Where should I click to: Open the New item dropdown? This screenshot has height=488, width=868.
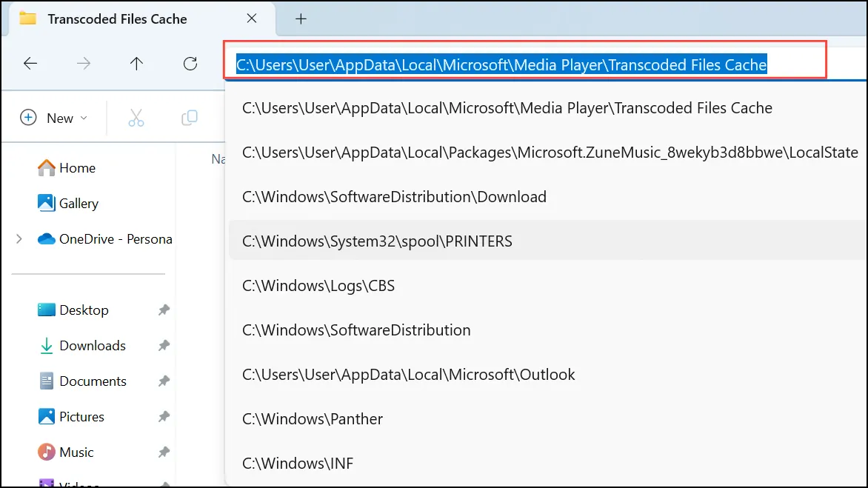point(54,118)
